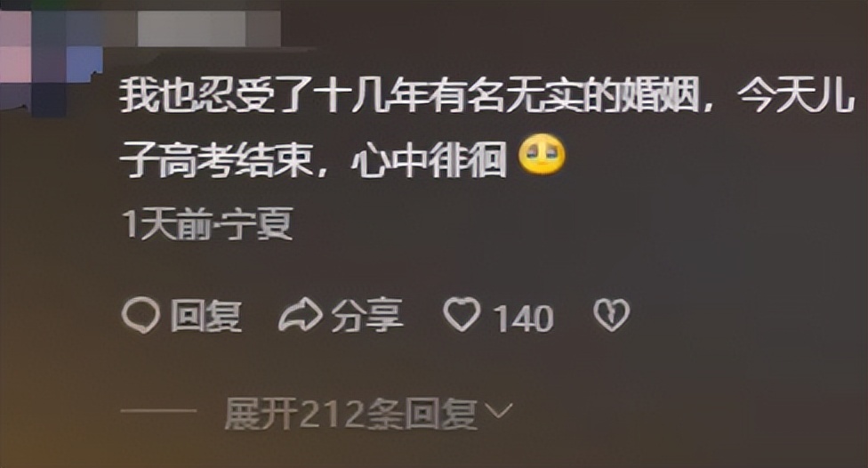Click the 宁夏 location label

coord(254,224)
